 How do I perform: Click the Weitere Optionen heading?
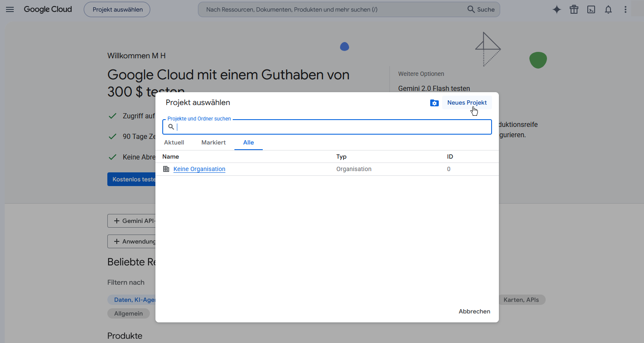click(421, 74)
